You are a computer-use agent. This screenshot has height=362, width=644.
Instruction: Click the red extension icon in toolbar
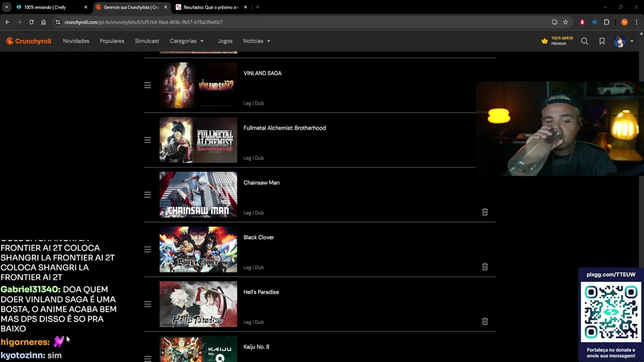point(582,22)
